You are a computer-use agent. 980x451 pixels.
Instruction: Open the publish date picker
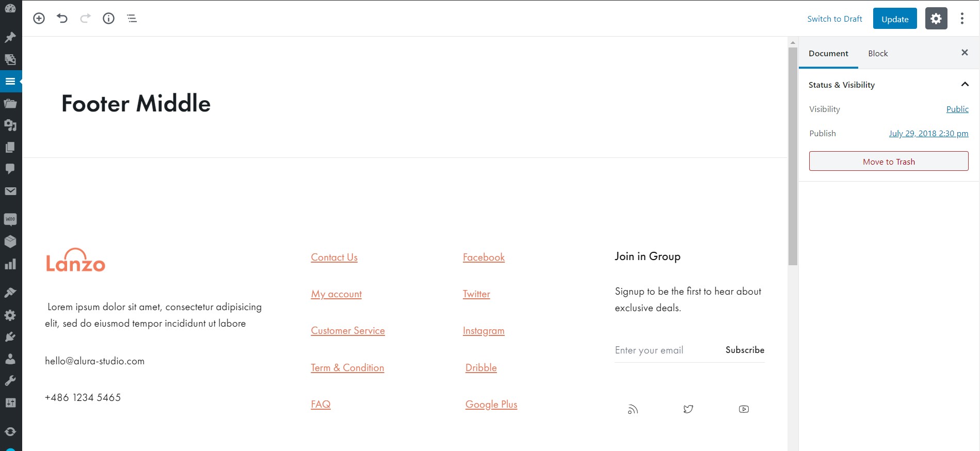click(x=928, y=133)
